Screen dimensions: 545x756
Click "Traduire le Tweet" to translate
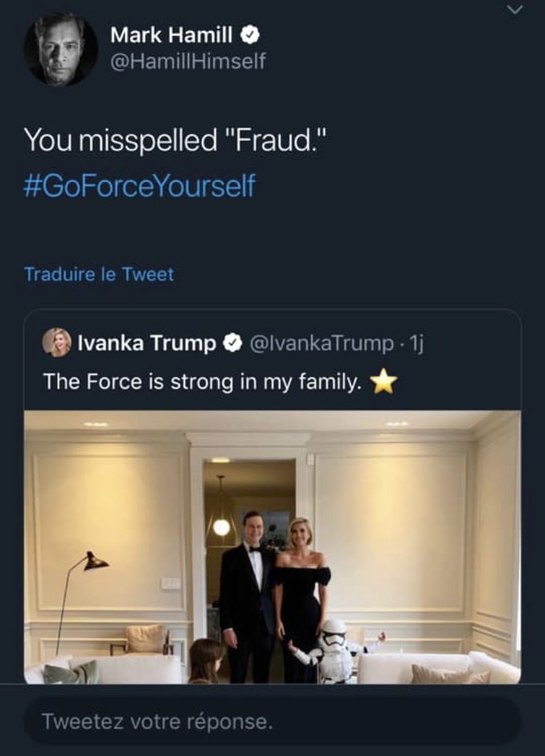(99, 274)
